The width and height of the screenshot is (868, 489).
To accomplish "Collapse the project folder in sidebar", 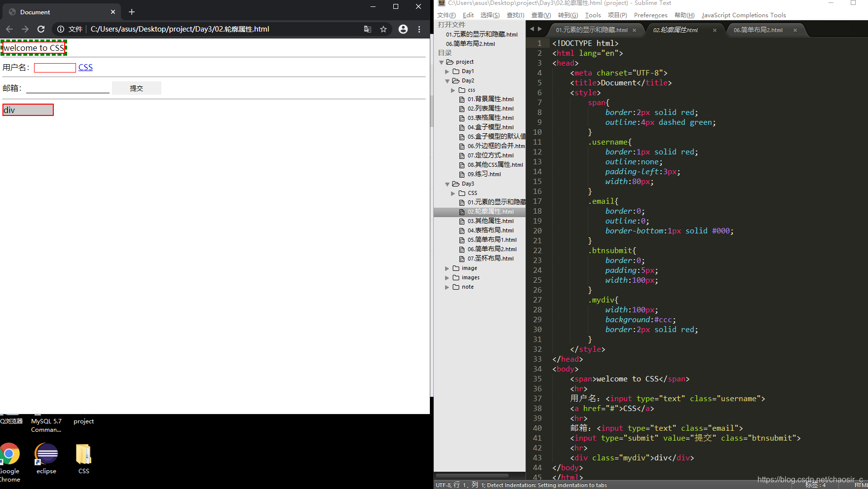I will click(441, 62).
